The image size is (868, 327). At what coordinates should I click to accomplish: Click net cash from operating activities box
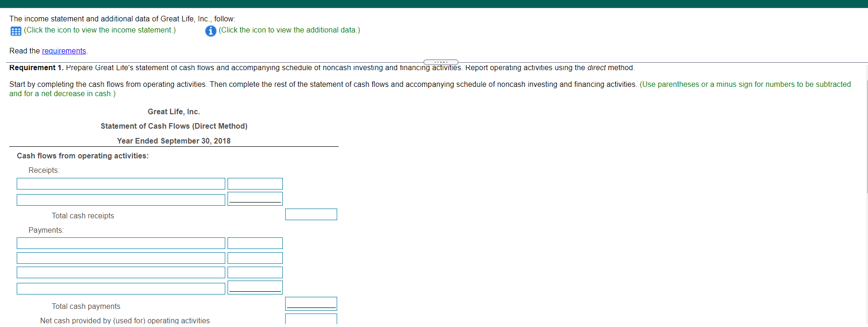[x=311, y=319]
